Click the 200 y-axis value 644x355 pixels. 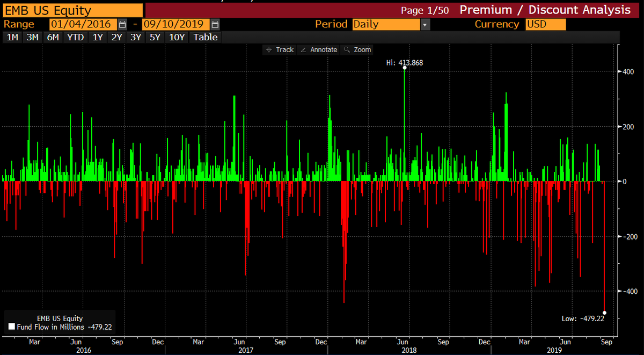pyautogui.click(x=629, y=127)
